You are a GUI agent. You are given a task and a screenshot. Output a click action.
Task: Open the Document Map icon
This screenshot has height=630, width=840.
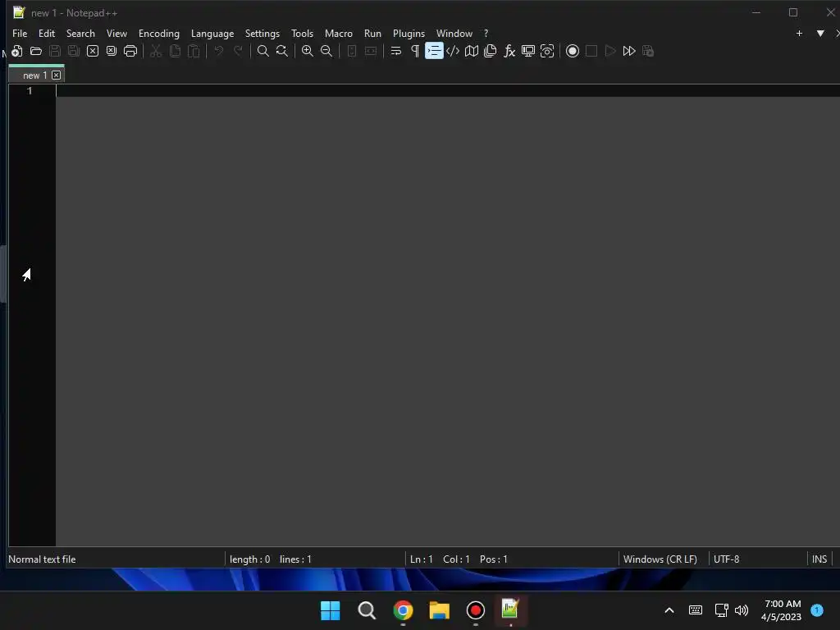(472, 51)
